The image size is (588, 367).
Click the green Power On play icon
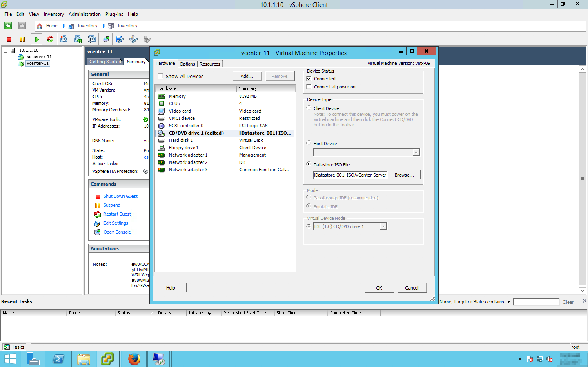(37, 39)
